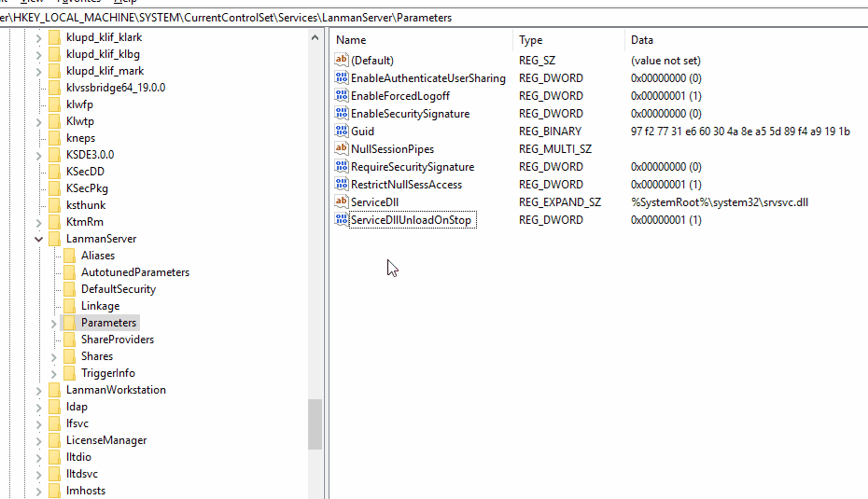Select the KSecPkg tree key
The width and height of the screenshot is (868, 499).
coord(87,188)
